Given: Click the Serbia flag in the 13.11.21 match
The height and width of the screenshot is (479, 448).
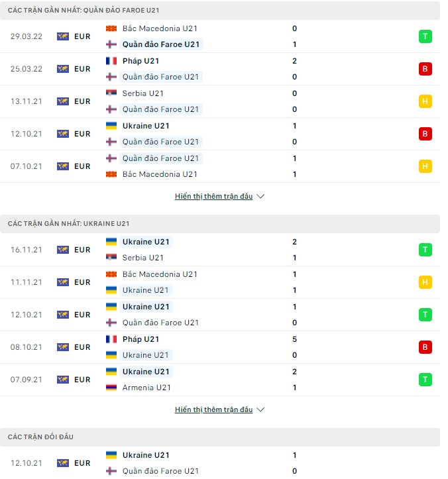Looking at the screenshot, I should pos(111,93).
